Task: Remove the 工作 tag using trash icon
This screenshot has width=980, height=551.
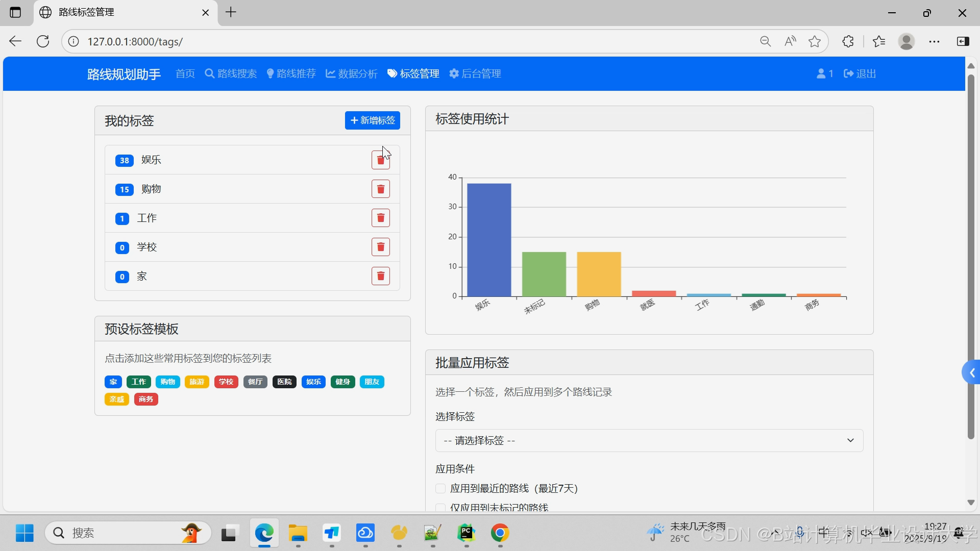Action: click(x=380, y=218)
